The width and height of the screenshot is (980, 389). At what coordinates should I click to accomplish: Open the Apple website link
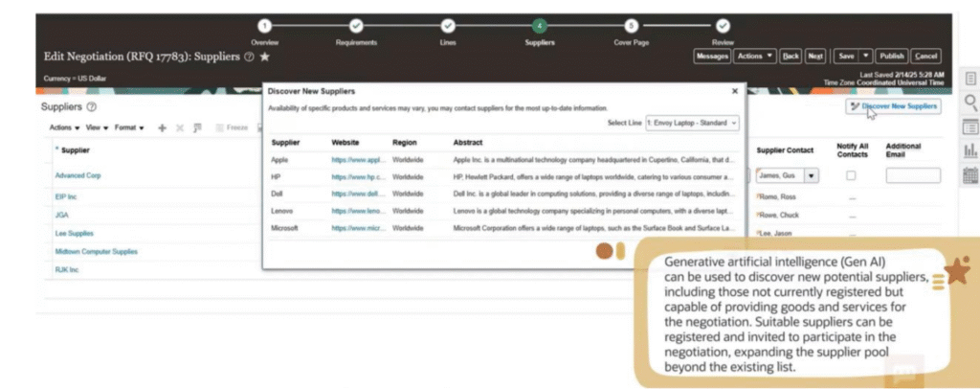359,160
